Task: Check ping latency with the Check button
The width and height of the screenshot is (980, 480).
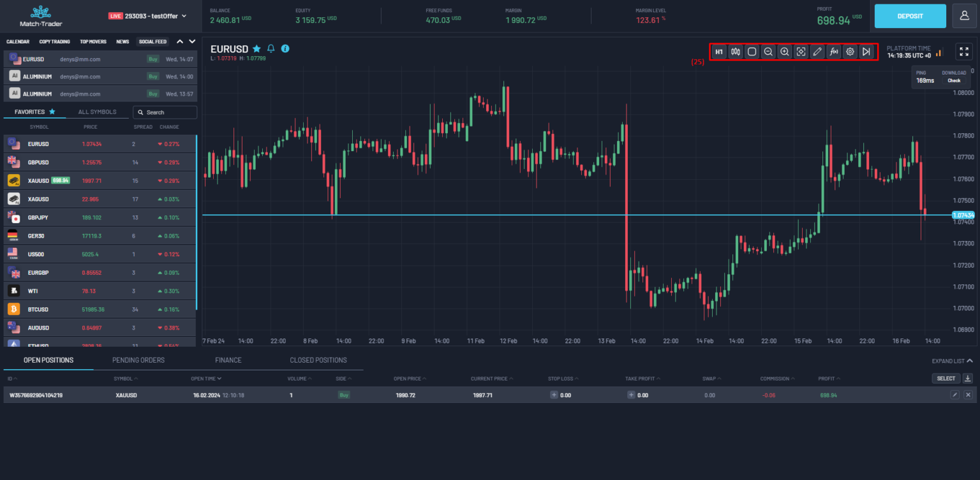Action: [x=954, y=80]
